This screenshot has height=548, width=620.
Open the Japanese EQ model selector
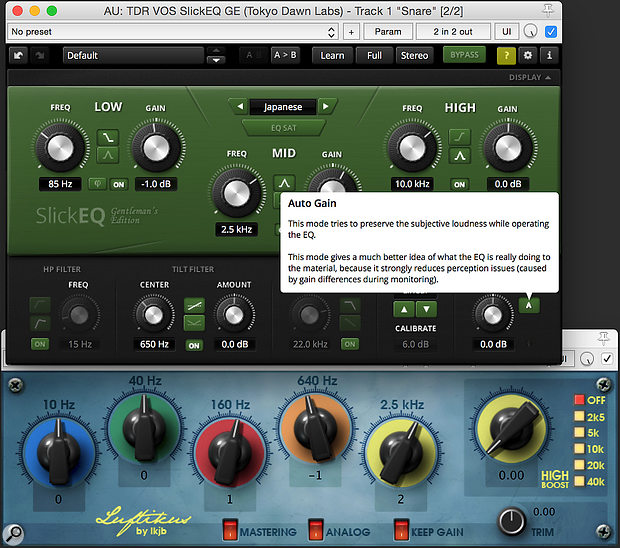coord(283,107)
